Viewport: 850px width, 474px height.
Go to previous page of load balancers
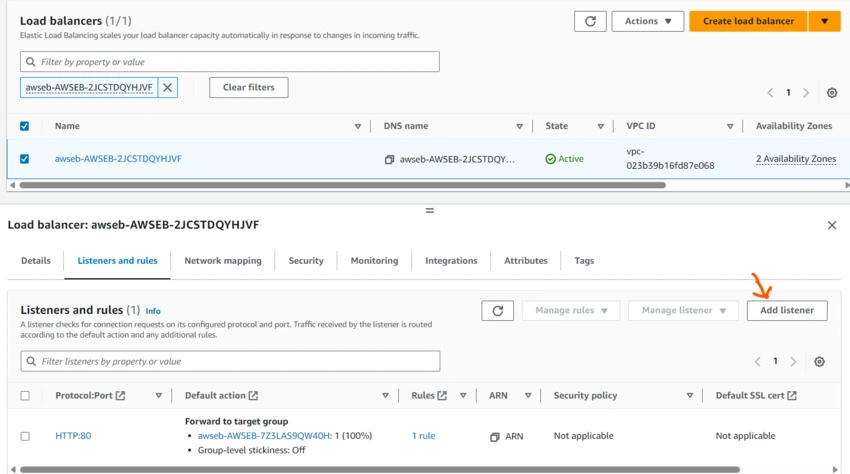click(770, 93)
